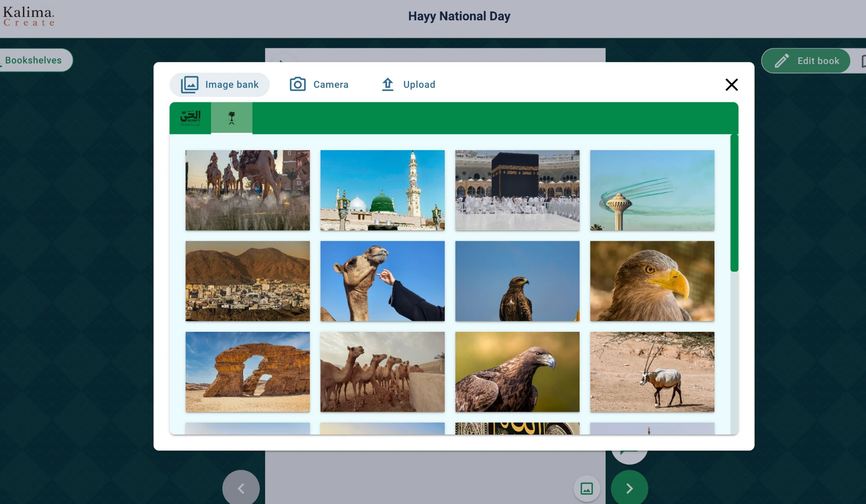Switch to the Camera tab
This screenshot has width=866, height=504.
[x=319, y=85]
